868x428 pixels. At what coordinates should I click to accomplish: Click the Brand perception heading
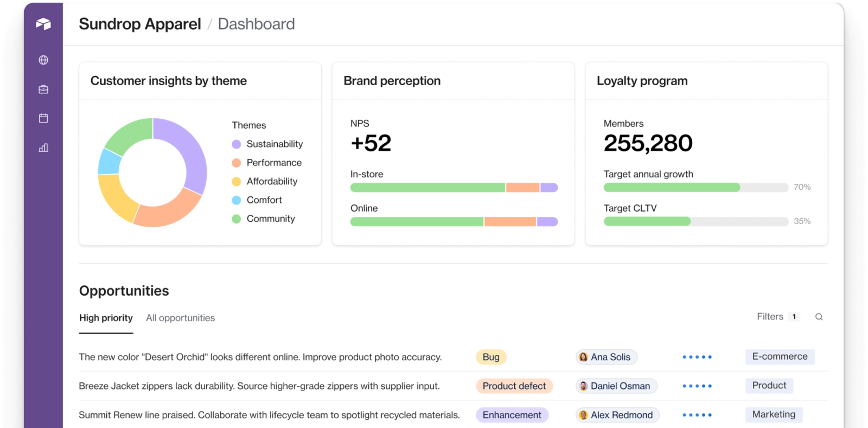(x=392, y=81)
